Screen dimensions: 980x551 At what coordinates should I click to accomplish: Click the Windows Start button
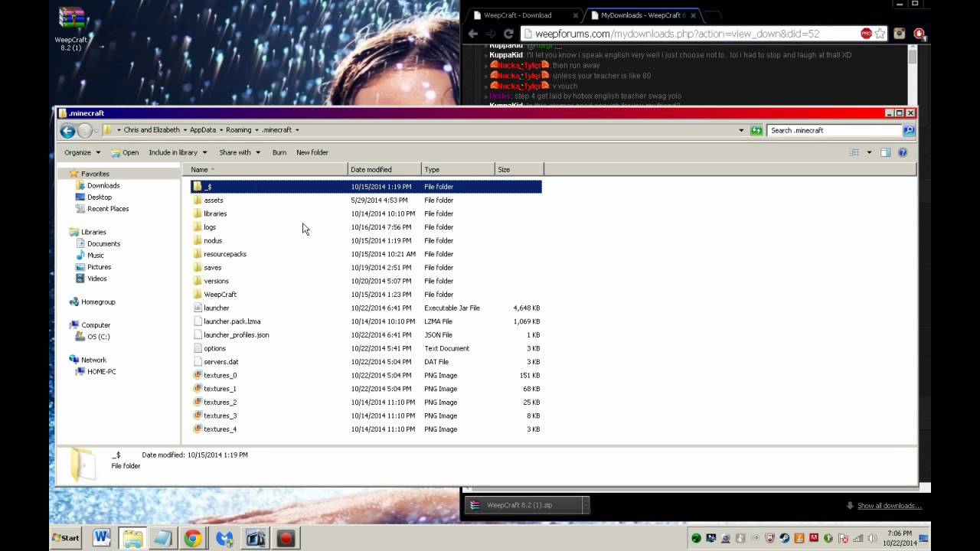[x=66, y=538]
